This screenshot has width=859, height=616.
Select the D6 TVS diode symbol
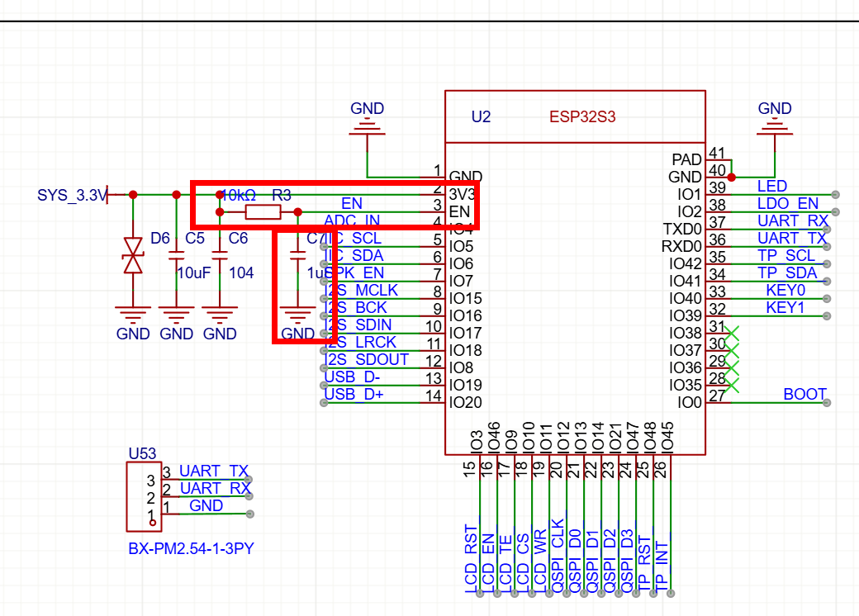tap(133, 255)
